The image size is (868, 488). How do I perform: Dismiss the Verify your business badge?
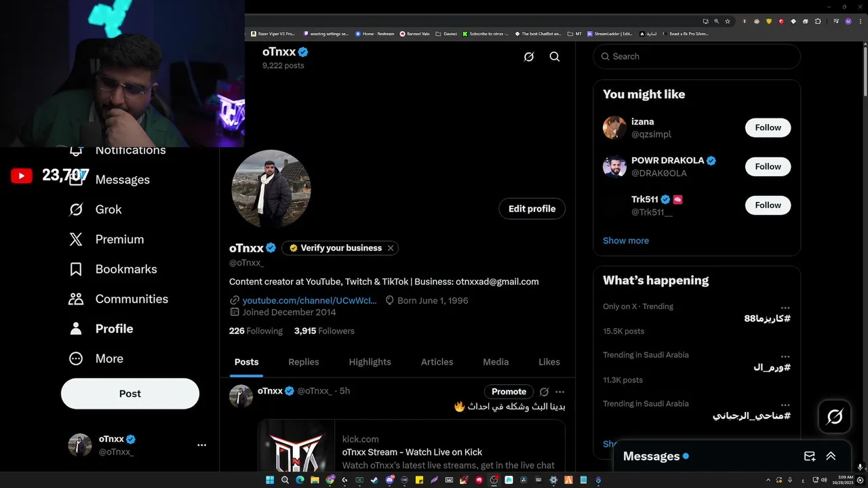[391, 248]
